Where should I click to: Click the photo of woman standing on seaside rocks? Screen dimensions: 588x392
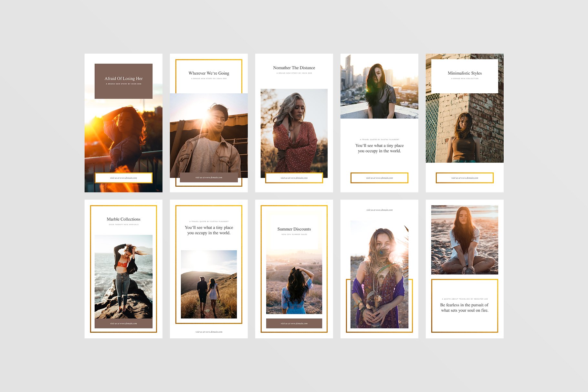pyautogui.click(x=123, y=277)
